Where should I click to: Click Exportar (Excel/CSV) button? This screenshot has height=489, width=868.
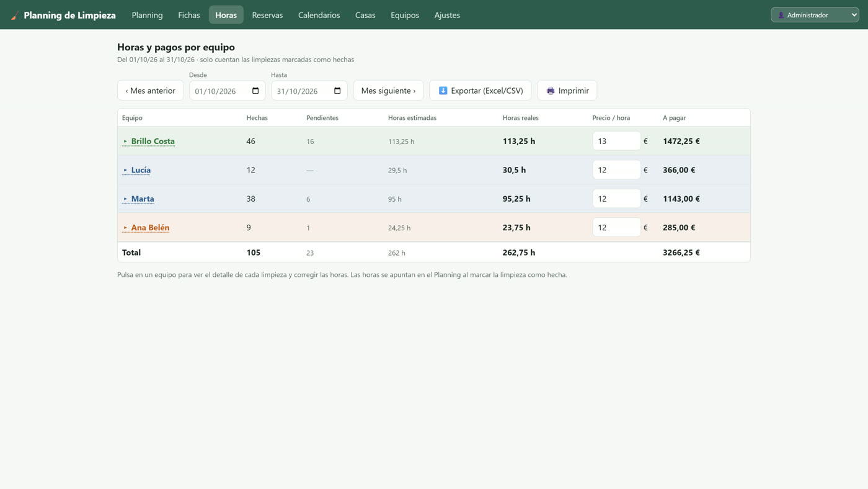click(480, 91)
